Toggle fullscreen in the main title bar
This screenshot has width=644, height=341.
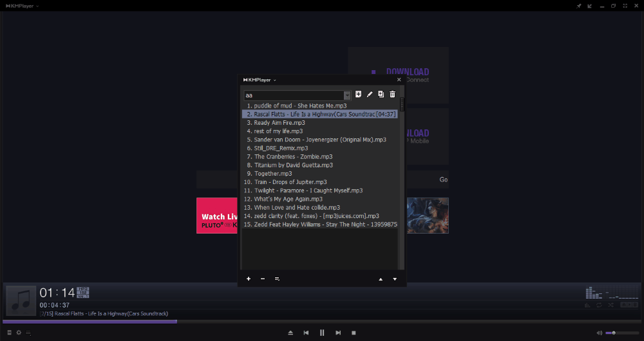625,6
